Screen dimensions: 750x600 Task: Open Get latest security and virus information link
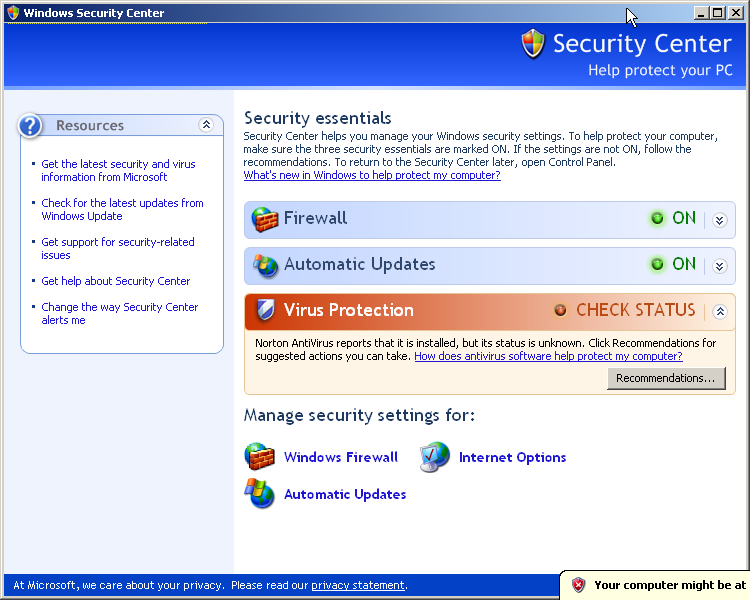pos(118,170)
